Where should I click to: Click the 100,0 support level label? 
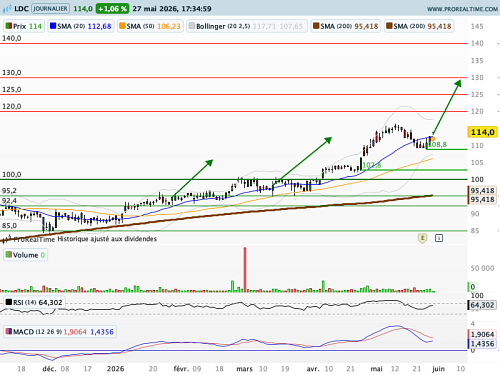click(12, 175)
